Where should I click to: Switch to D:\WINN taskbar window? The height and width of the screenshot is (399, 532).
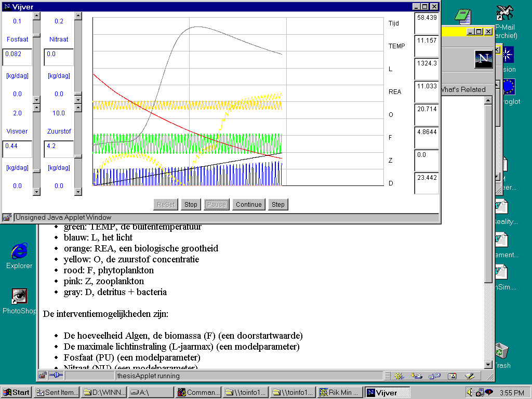point(104,393)
